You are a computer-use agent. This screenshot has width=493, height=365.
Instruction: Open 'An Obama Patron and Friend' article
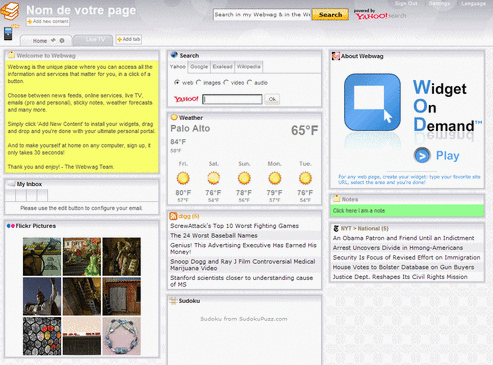403,238
